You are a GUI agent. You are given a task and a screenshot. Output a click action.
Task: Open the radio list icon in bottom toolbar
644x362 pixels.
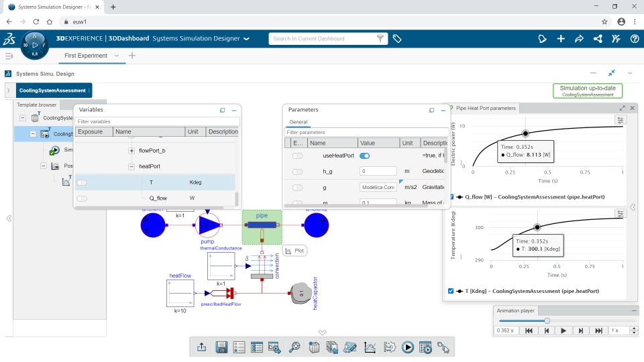tap(239, 347)
